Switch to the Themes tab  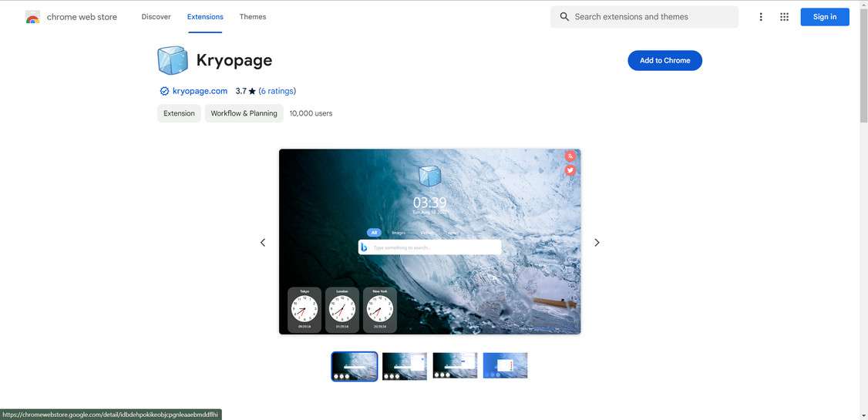point(253,17)
